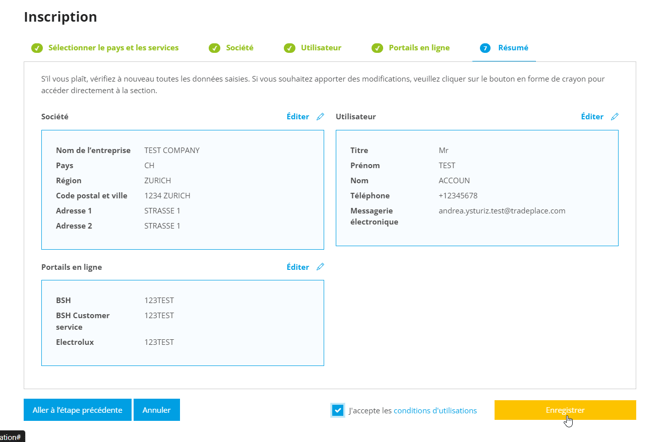670x442 pixels.
Task: Click the user's email address value
Action: point(501,211)
